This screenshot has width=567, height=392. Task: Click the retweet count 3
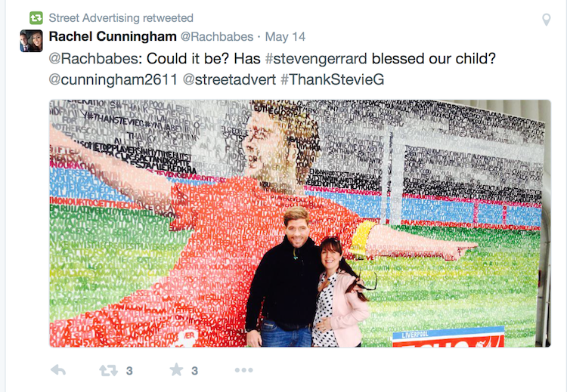click(129, 371)
